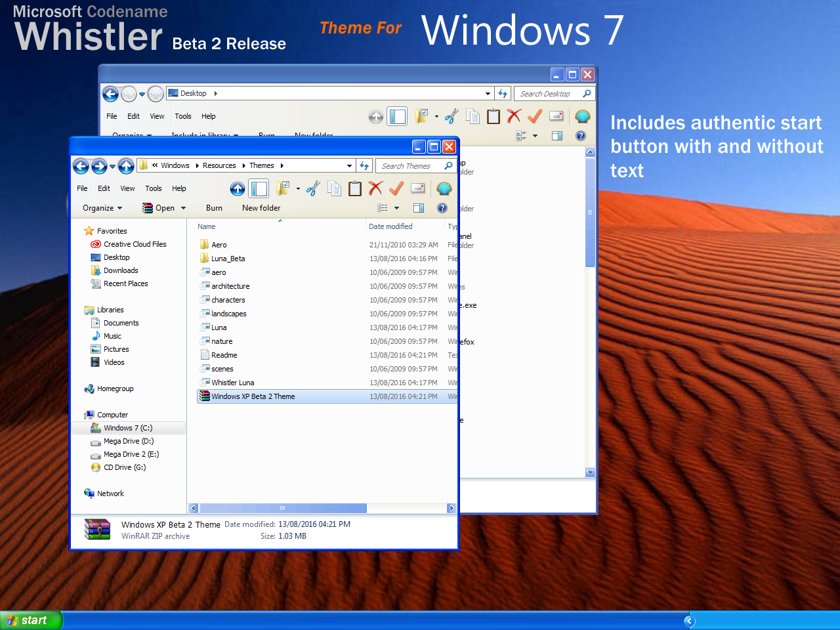Go back in the Desktop window
This screenshot has width=840, height=630.
[x=110, y=94]
